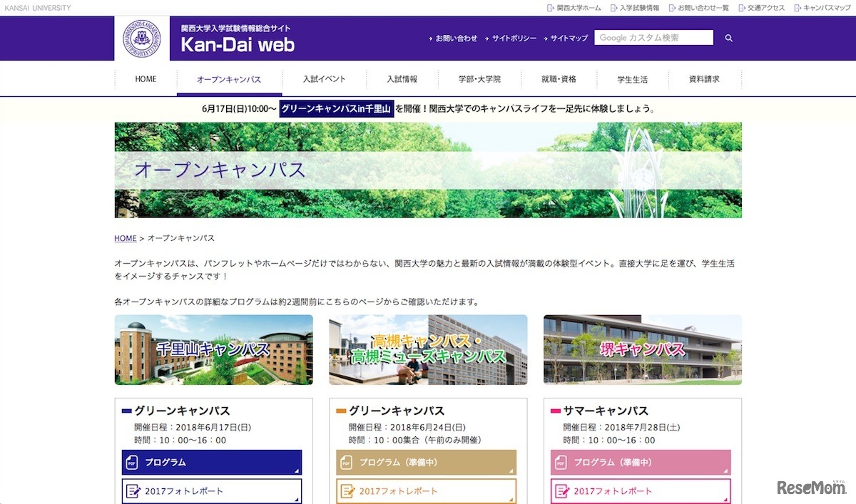Click the arrow icon beside キャンパスマップ
Viewport: 856px width, 504px height.
(x=798, y=8)
